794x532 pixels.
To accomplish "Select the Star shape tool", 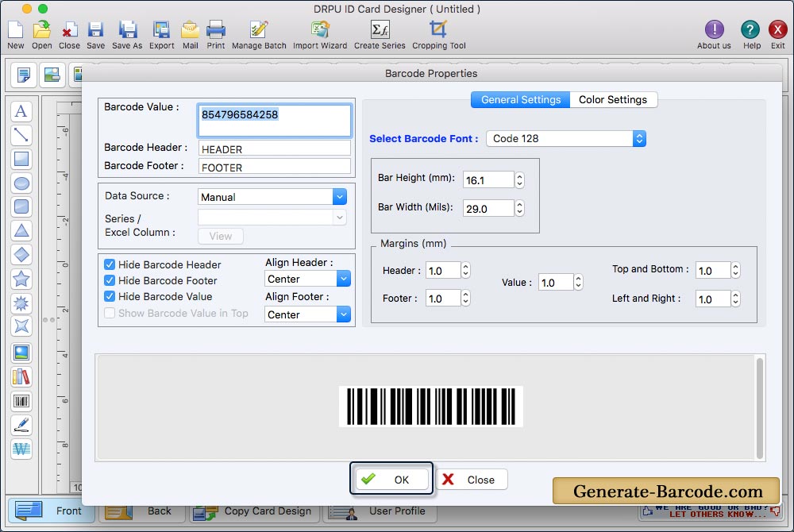I will [x=21, y=279].
